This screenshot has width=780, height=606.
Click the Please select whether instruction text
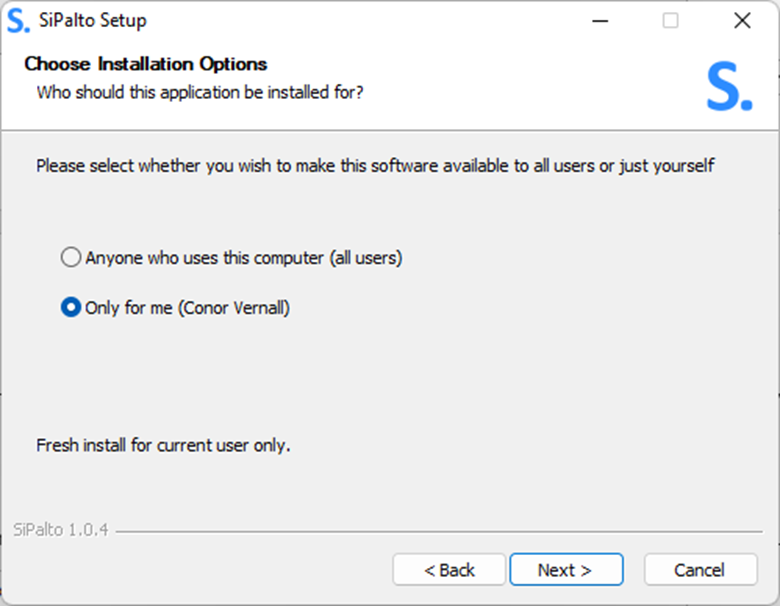[375, 166]
